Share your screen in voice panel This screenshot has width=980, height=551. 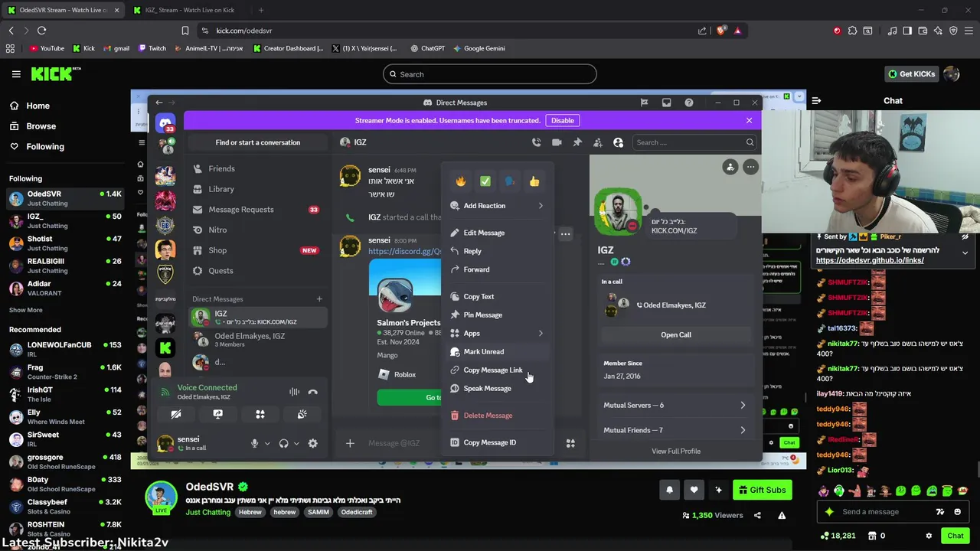pyautogui.click(x=218, y=414)
